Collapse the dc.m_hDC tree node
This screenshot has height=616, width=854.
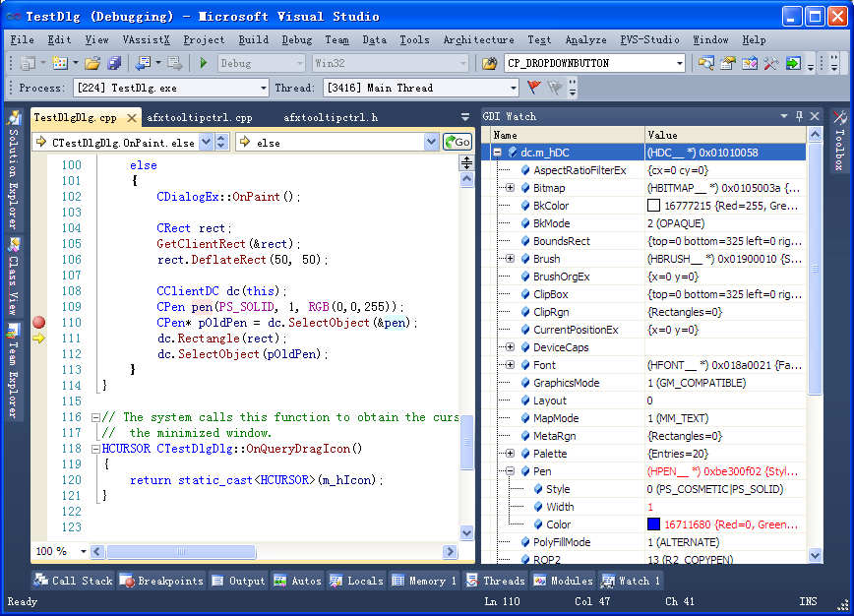coord(497,154)
